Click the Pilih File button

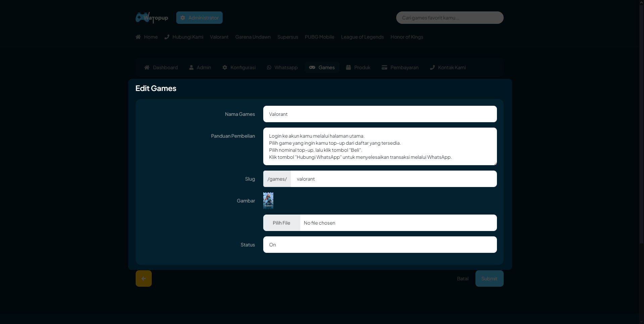pos(281,223)
